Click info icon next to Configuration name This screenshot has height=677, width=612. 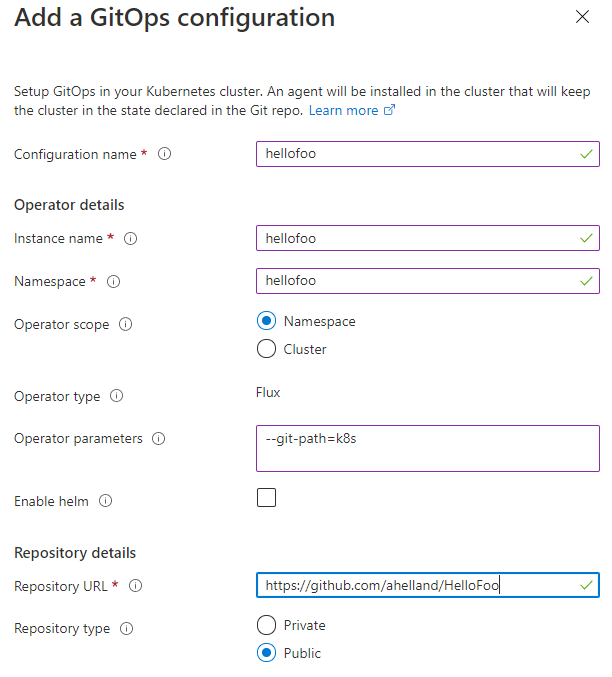click(x=164, y=154)
